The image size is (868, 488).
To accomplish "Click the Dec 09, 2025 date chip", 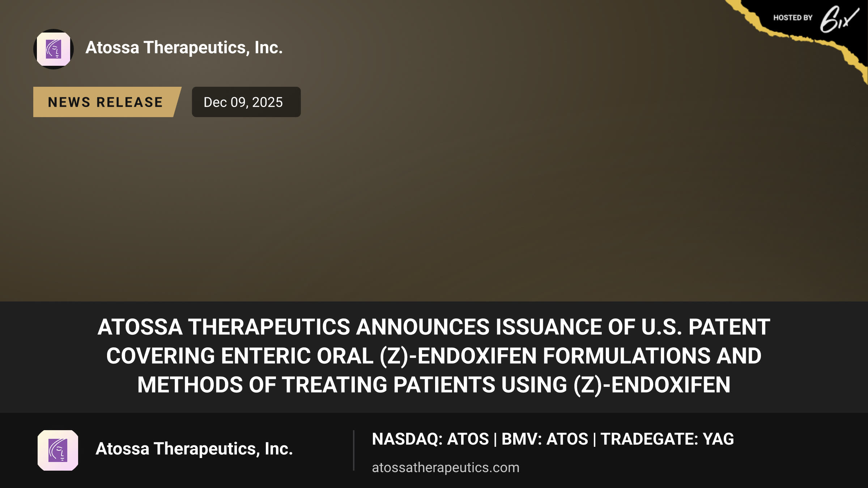I will (246, 102).
